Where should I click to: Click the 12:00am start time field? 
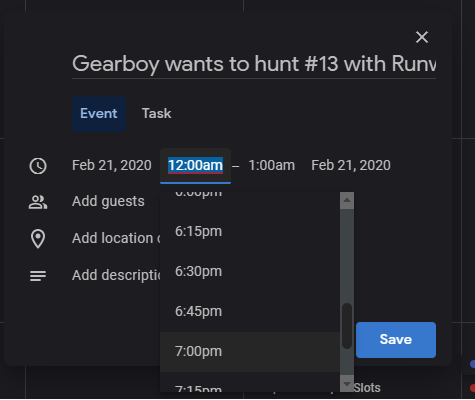[195, 166]
